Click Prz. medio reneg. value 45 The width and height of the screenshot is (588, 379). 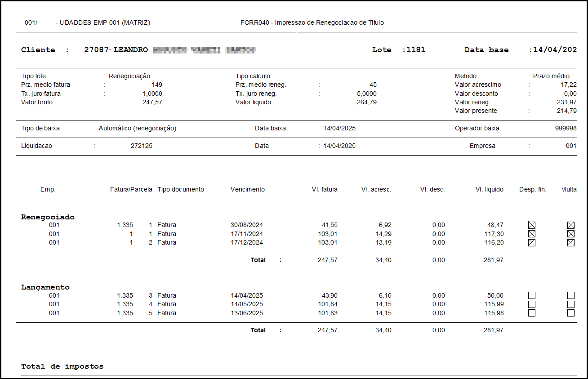(373, 85)
